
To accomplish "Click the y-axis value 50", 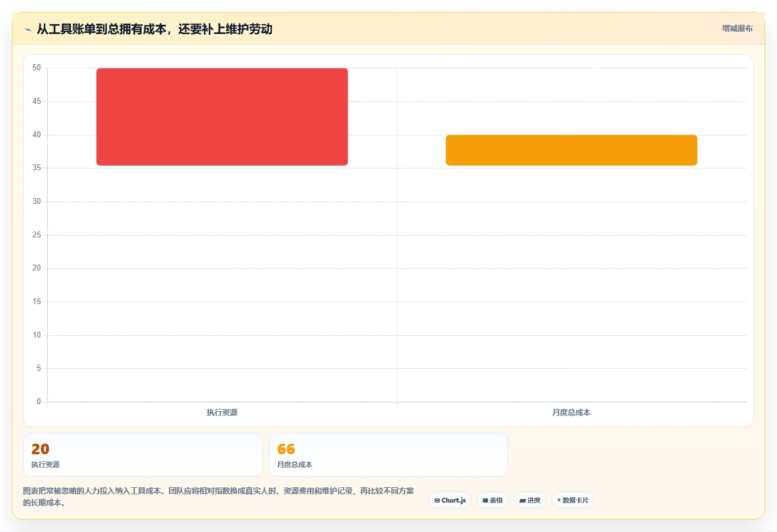I will point(37,68).
